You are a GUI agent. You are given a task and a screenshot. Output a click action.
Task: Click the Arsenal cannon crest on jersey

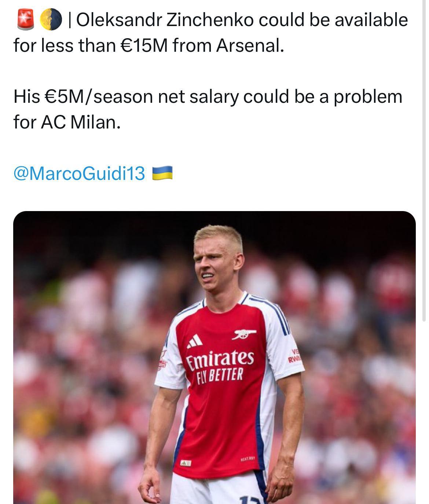click(x=244, y=334)
